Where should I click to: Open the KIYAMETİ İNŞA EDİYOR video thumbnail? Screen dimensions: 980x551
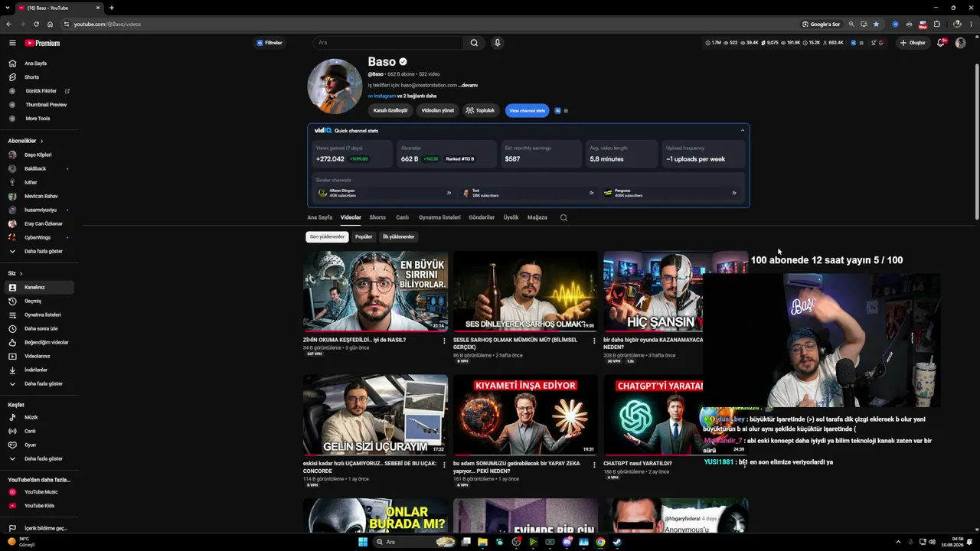(525, 415)
